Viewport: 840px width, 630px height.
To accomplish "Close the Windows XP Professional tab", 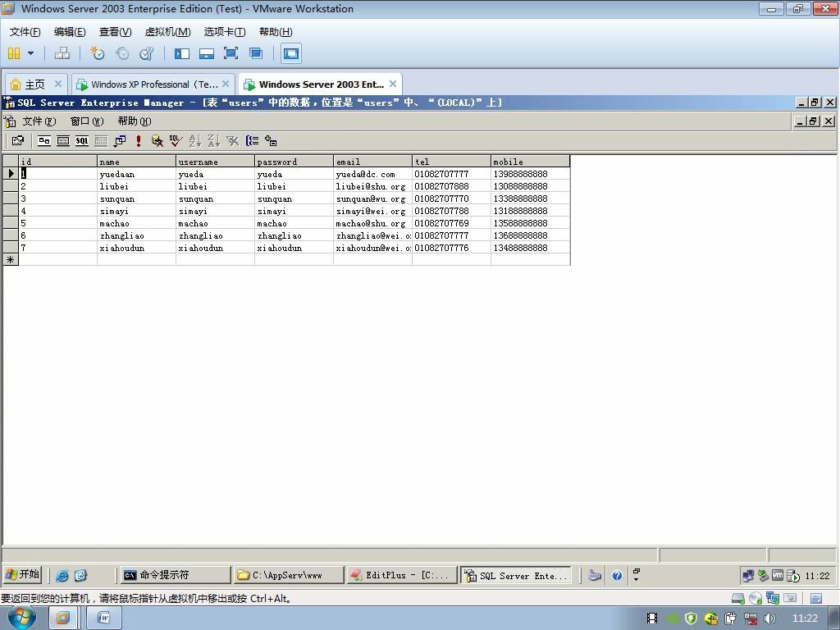I will click(x=226, y=84).
